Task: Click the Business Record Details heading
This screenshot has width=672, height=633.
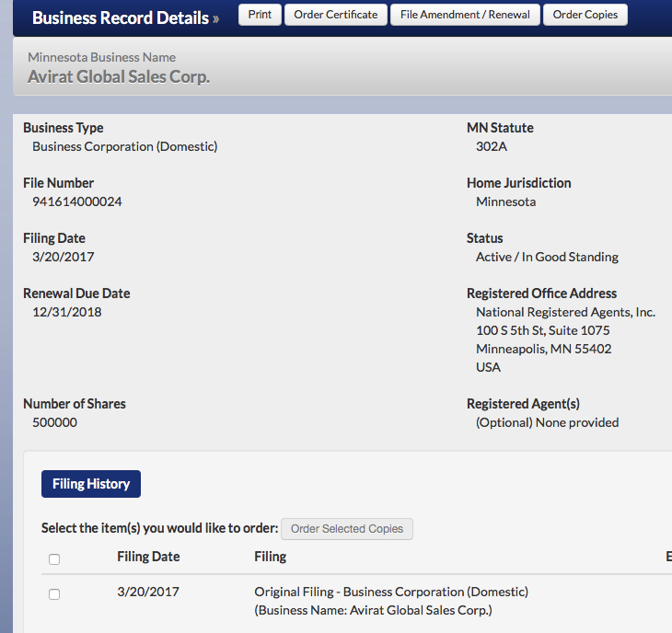Action: (x=120, y=17)
